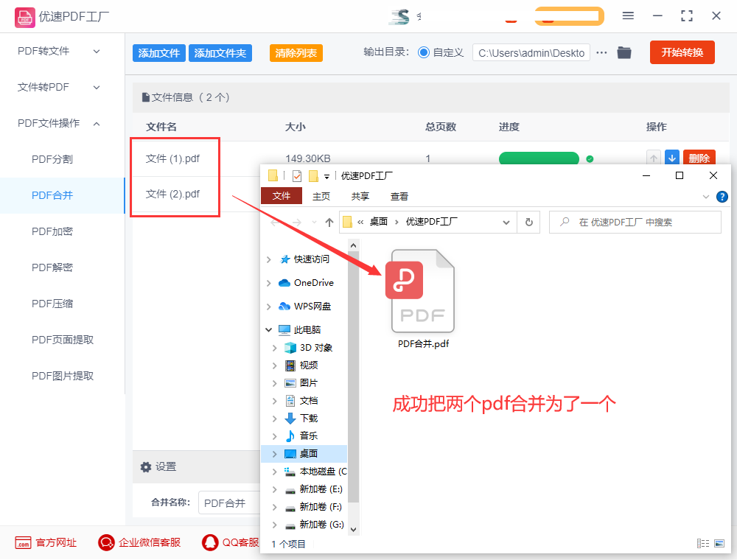Click 添加文件夹 button

tap(220, 53)
